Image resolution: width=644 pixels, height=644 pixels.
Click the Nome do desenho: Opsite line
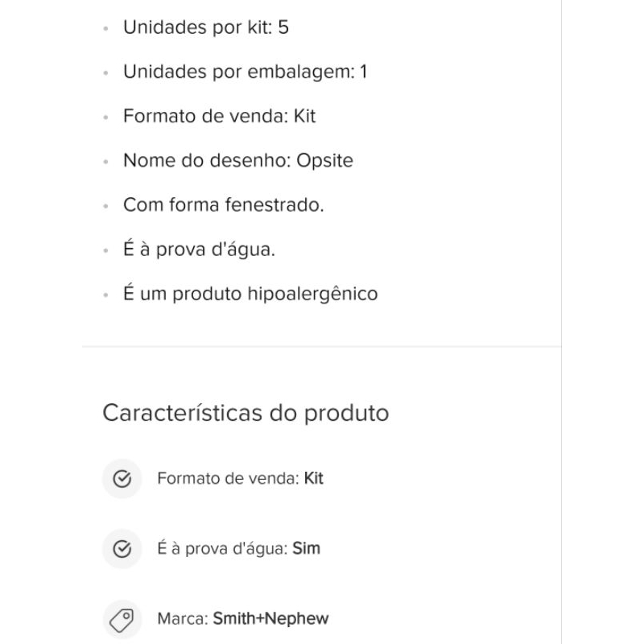[238, 160]
